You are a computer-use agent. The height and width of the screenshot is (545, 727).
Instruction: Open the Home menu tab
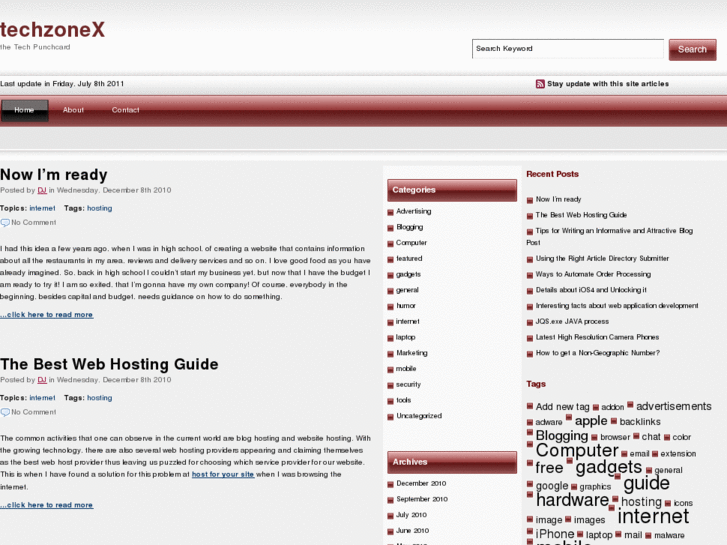point(24,110)
